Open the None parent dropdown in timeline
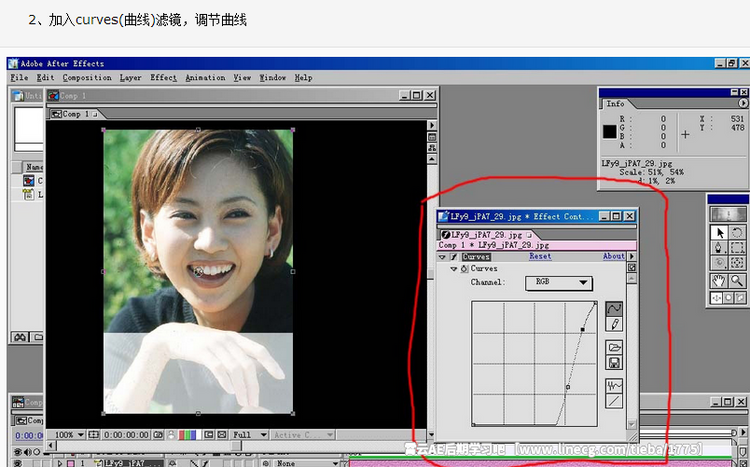Screen dimensions: 750x467 click(307, 463)
